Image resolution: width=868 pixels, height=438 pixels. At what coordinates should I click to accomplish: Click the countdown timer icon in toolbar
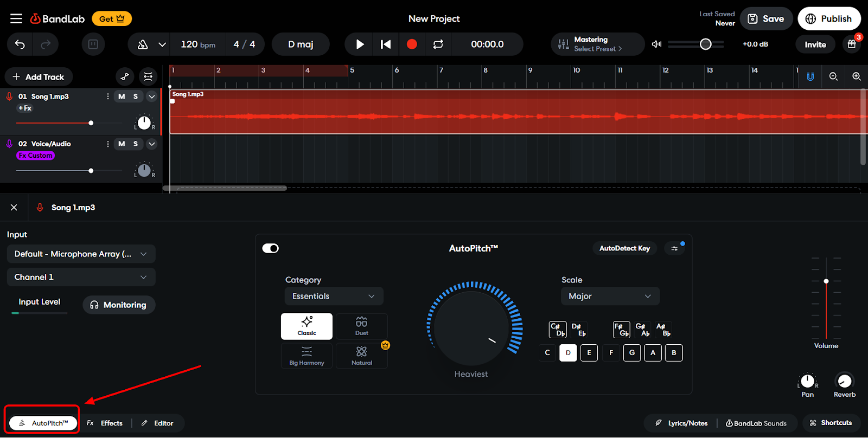tap(93, 44)
